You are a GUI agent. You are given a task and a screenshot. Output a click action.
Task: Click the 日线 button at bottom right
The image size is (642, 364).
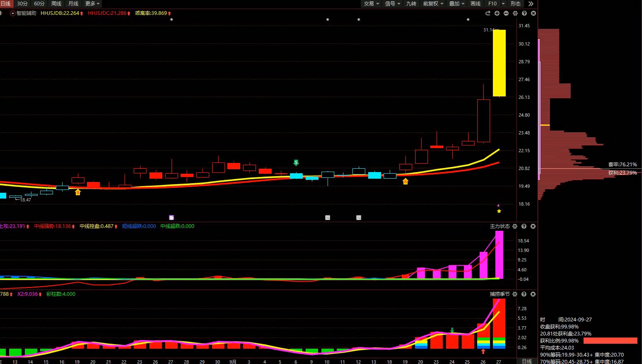point(527,361)
